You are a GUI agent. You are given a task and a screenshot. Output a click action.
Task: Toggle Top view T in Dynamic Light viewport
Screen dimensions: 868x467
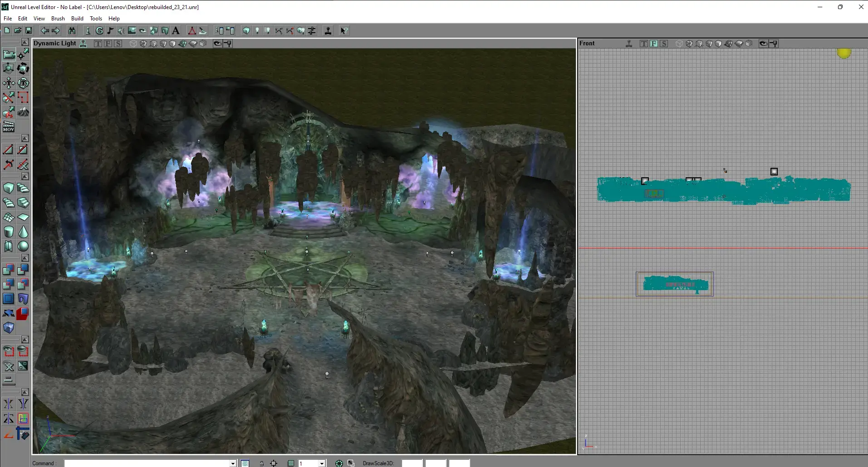[98, 44]
